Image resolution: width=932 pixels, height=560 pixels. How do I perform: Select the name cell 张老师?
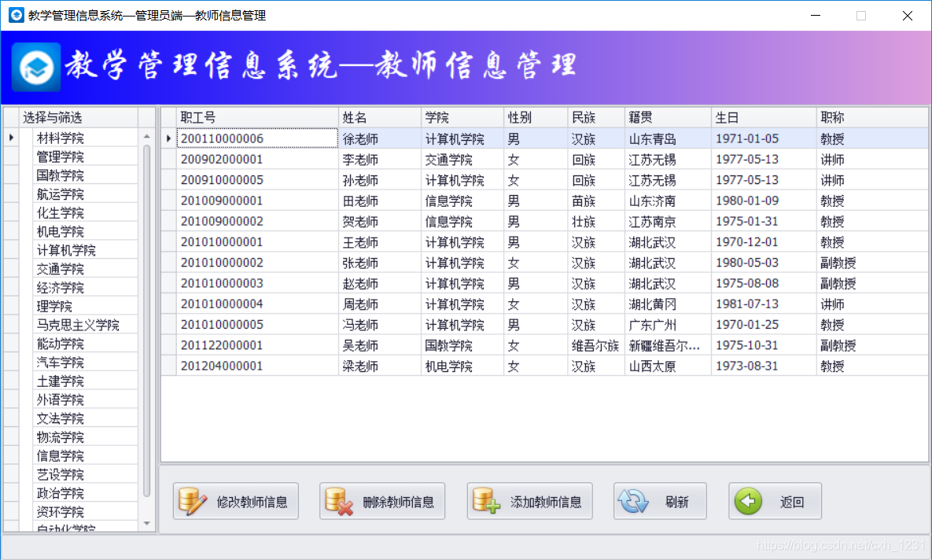(x=380, y=263)
